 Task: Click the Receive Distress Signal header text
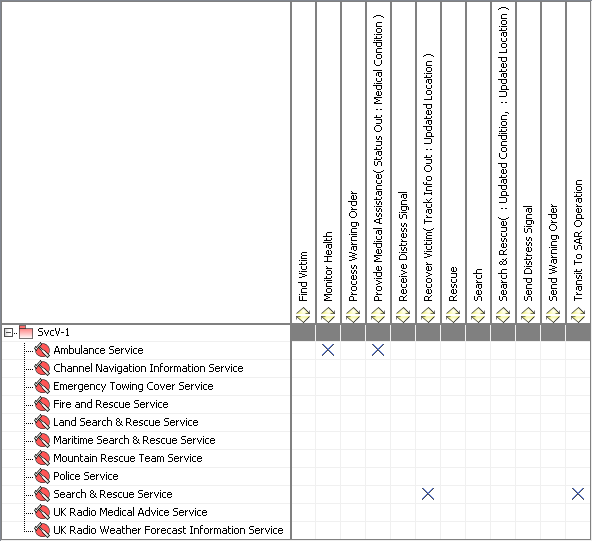pyautogui.click(x=403, y=247)
